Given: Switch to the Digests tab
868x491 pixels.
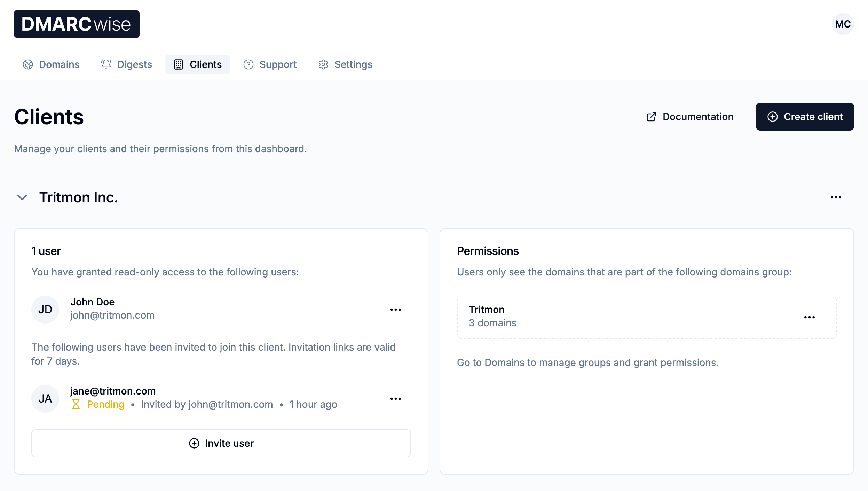Looking at the screenshot, I should pyautogui.click(x=126, y=64).
